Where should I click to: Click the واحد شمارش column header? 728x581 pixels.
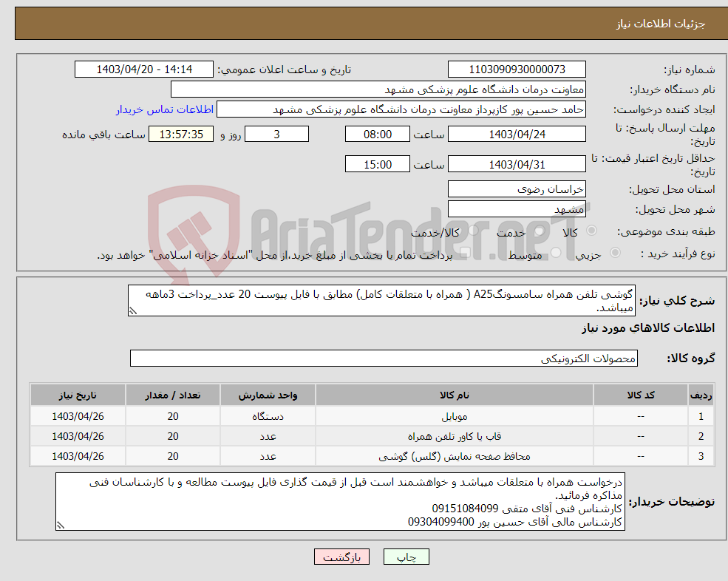click(x=268, y=395)
